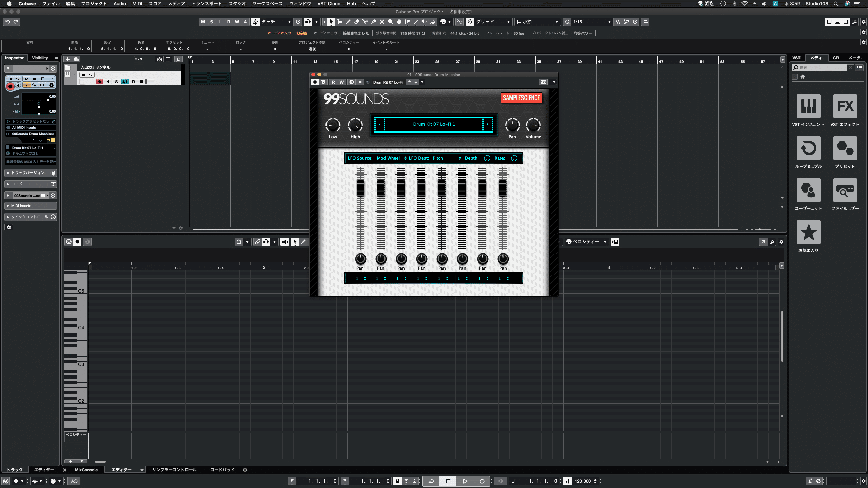The image size is (868, 488).
Task: Open the plugin snapshot camera icon
Action: point(543,82)
